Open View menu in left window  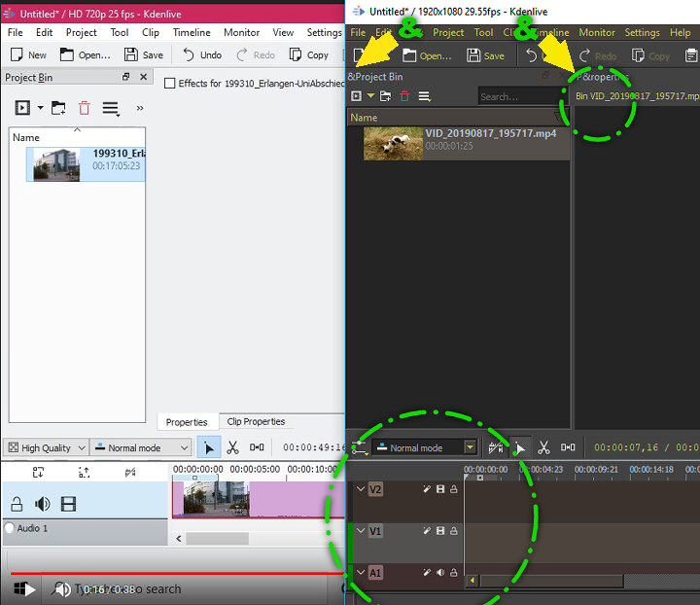point(283,33)
